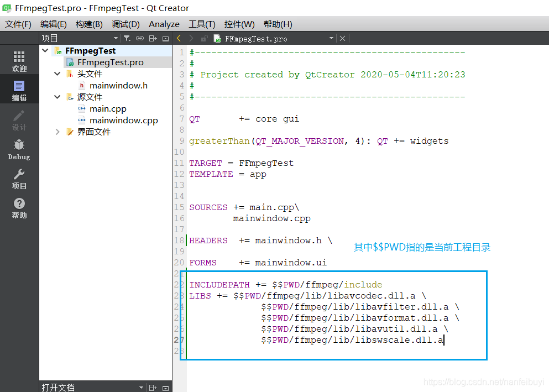549x392 pixels.
Task: Click the QT += core gui line
Action: click(244, 119)
